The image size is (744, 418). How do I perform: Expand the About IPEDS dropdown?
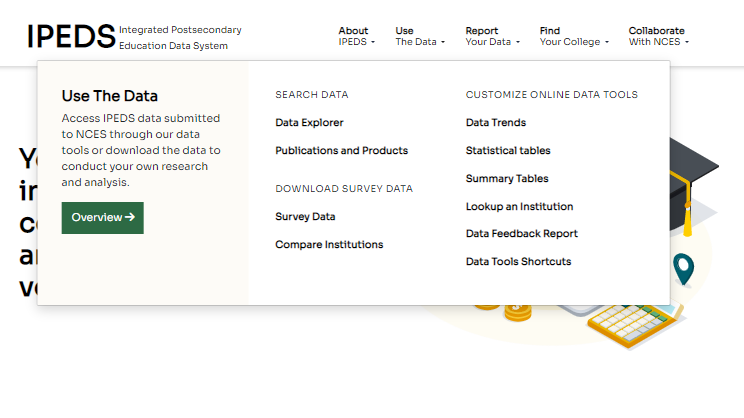[x=357, y=37]
